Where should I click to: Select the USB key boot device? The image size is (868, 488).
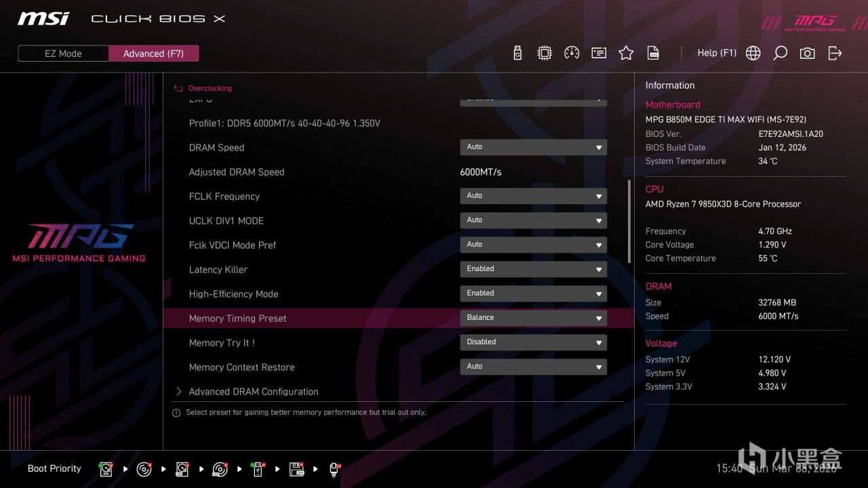(x=258, y=469)
